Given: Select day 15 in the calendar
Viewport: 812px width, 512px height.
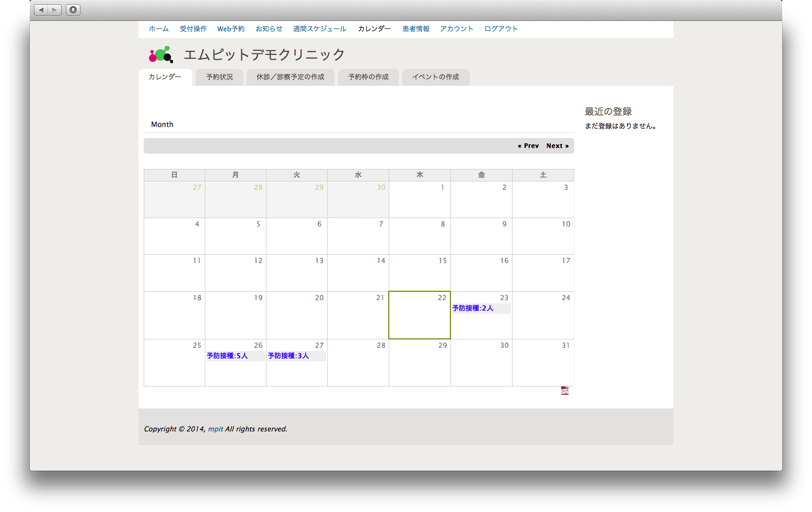Looking at the screenshot, I should (420, 272).
